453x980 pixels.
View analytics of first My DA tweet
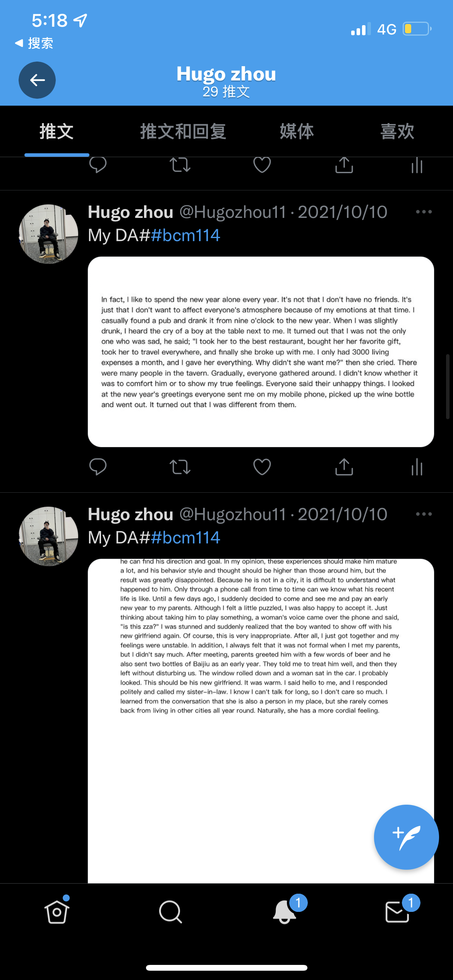417,467
